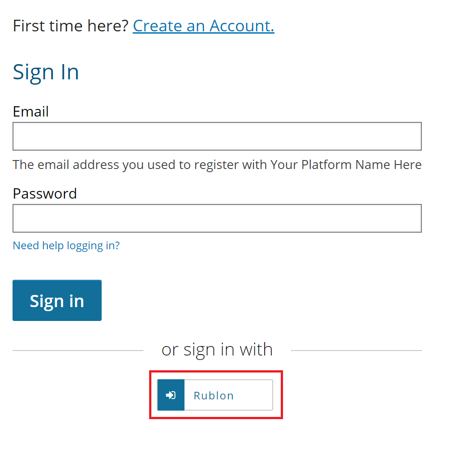
Task: Click the Rublon sign-in arrow icon
Action: pyautogui.click(x=171, y=395)
